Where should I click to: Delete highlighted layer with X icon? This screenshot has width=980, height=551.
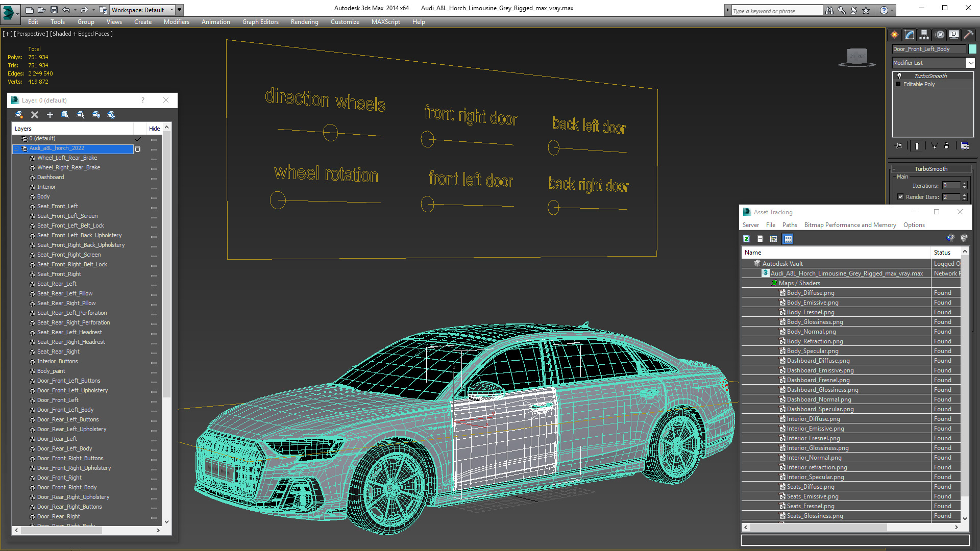click(35, 115)
